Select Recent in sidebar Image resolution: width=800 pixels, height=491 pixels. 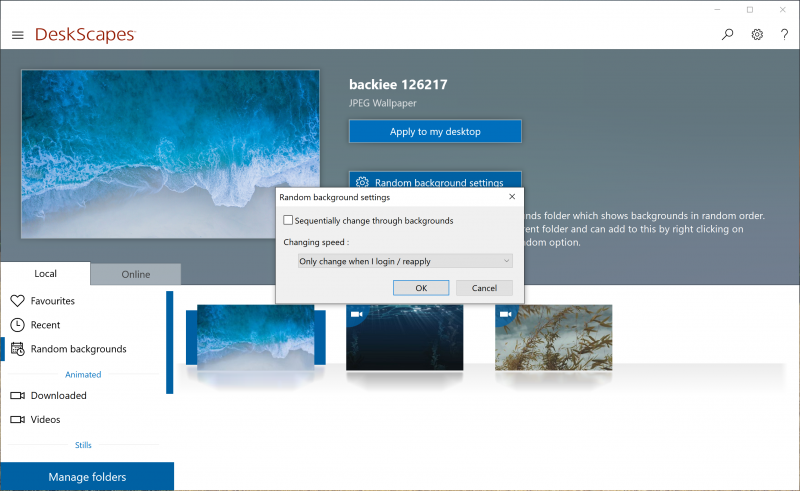45,325
